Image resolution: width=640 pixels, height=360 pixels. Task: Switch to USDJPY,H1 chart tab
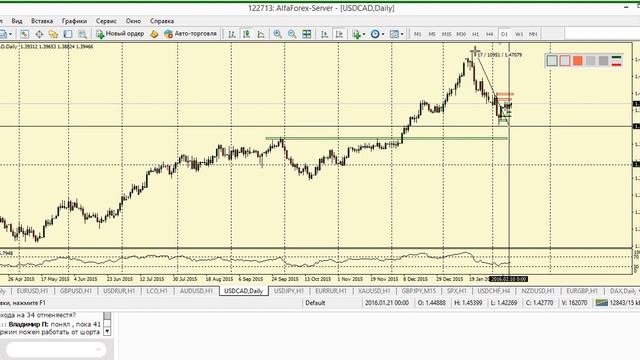pyautogui.click(x=289, y=291)
